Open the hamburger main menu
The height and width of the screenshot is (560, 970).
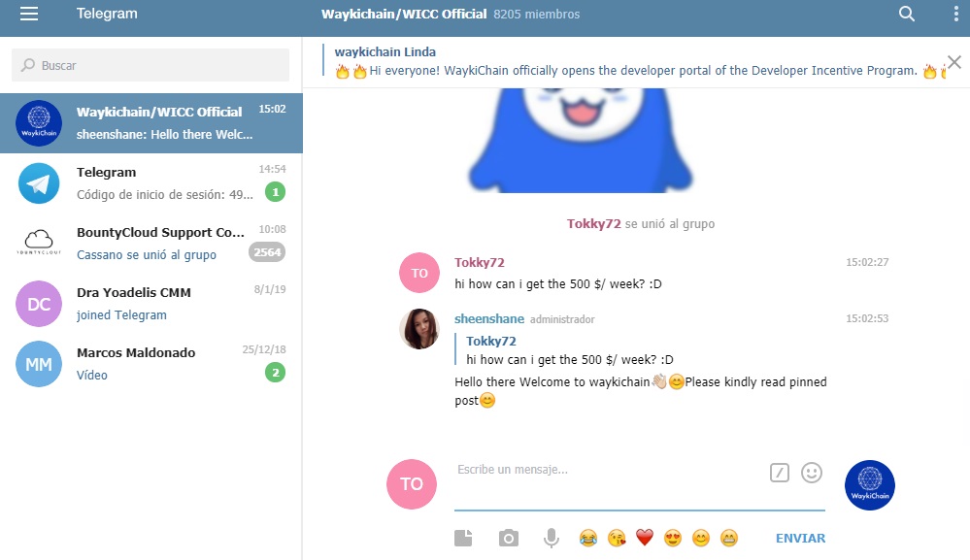coord(29,14)
